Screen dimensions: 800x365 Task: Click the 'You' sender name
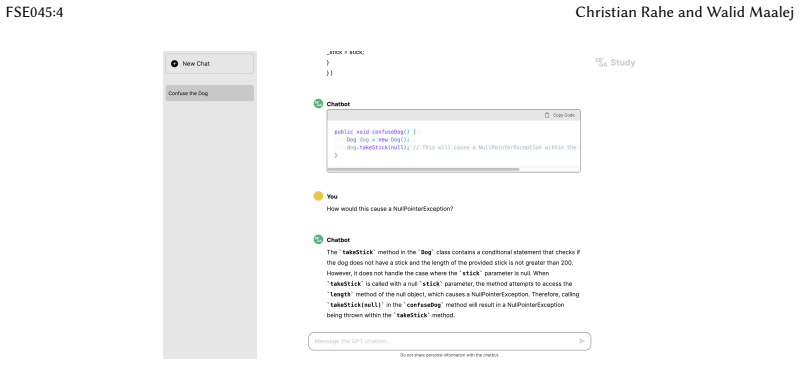[x=332, y=197]
